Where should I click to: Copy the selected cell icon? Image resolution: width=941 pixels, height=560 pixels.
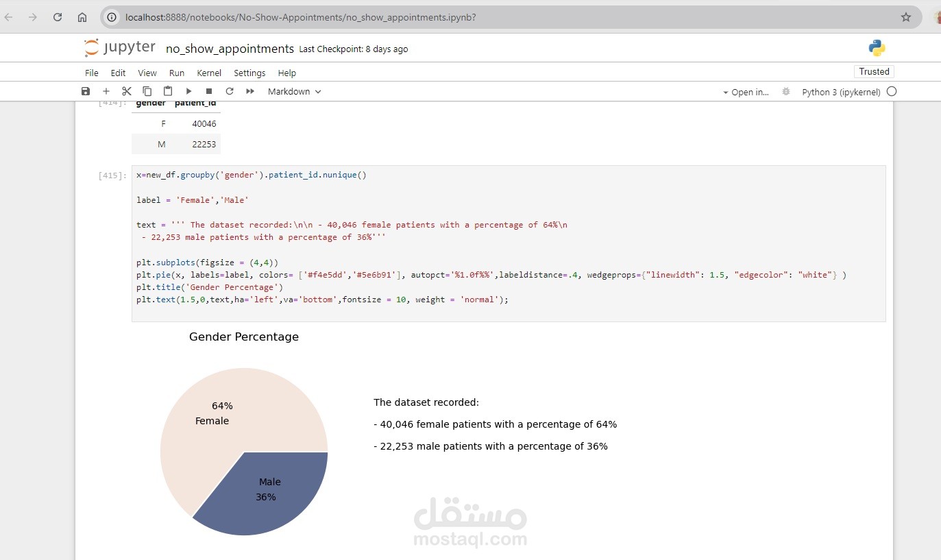(x=147, y=91)
